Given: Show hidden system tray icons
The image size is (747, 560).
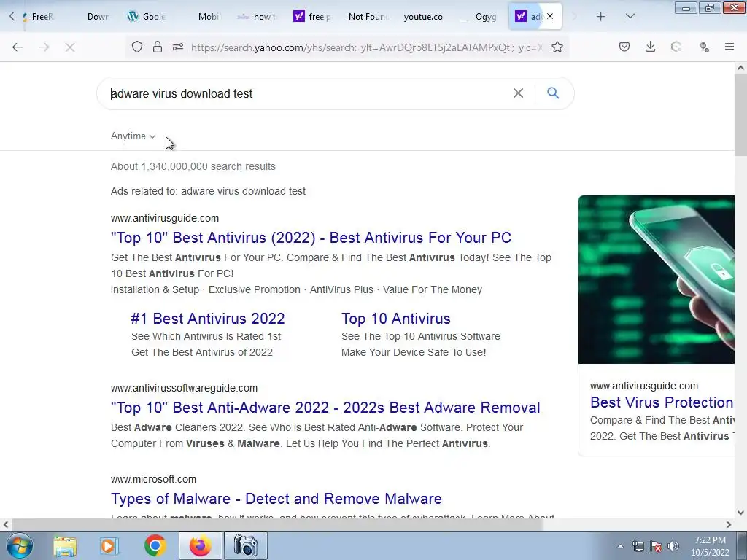Looking at the screenshot, I should (x=620, y=546).
